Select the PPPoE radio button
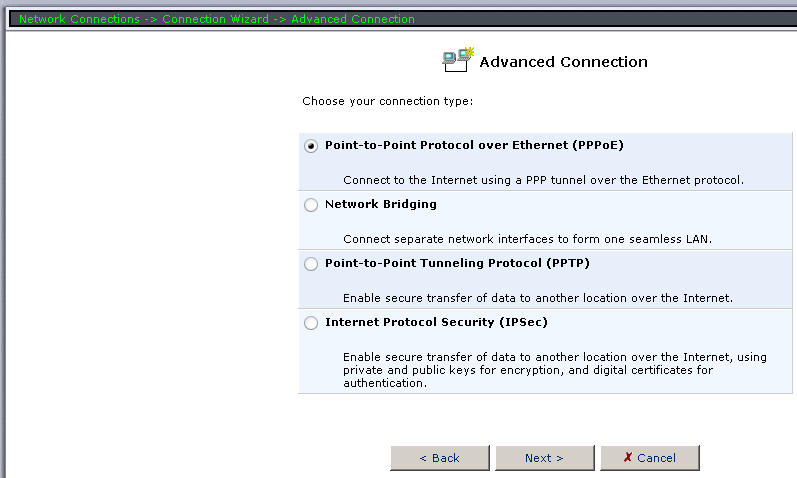 coord(311,146)
